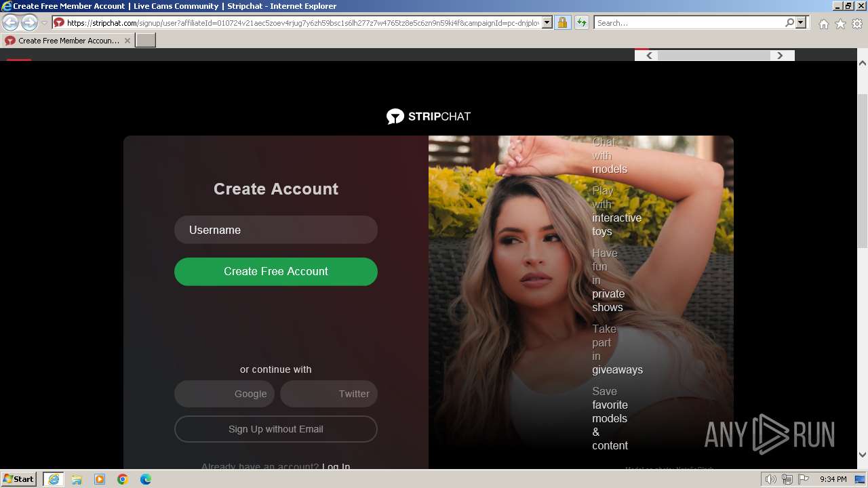Open Favorites star icon

click(840, 24)
